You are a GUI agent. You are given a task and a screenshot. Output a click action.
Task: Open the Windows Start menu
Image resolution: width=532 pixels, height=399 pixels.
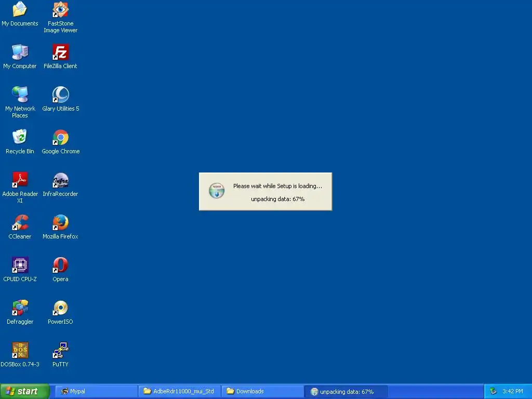[x=24, y=392]
